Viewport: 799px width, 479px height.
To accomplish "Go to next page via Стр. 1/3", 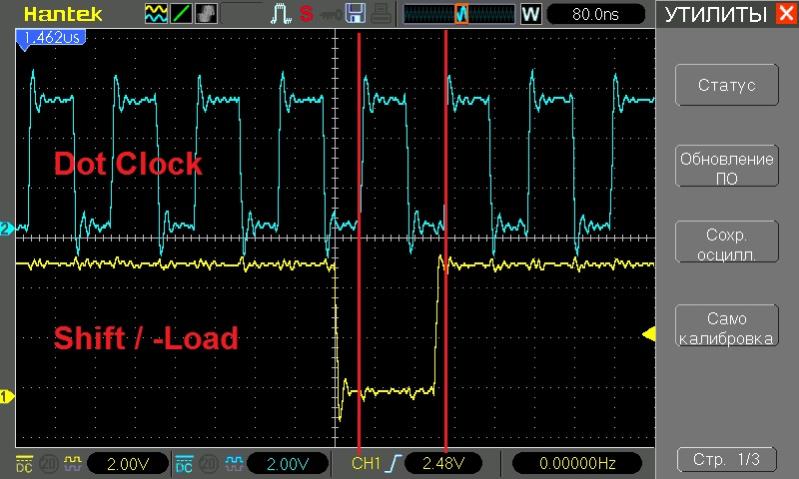I will click(x=726, y=459).
